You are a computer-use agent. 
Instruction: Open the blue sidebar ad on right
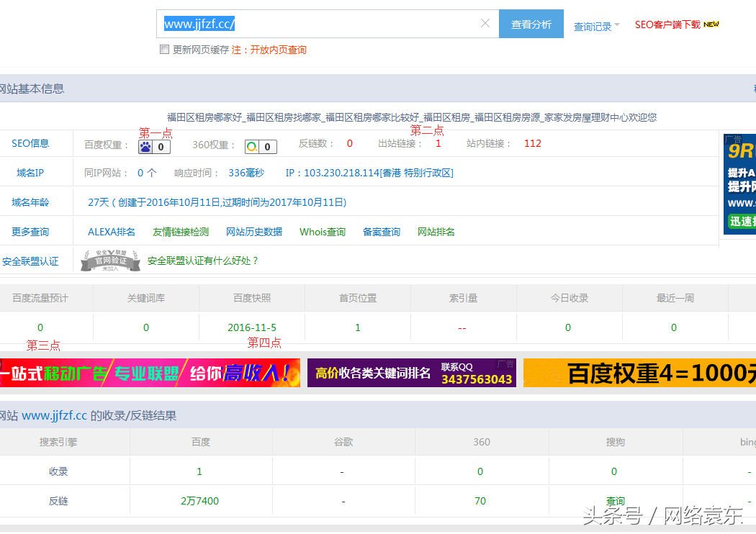(739, 184)
